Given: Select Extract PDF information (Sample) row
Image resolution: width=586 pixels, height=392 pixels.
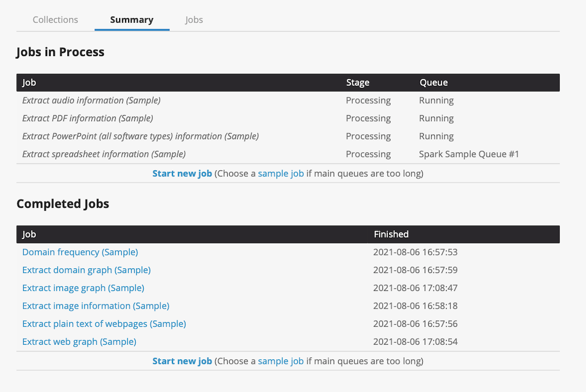Looking at the screenshot, I should point(87,119).
